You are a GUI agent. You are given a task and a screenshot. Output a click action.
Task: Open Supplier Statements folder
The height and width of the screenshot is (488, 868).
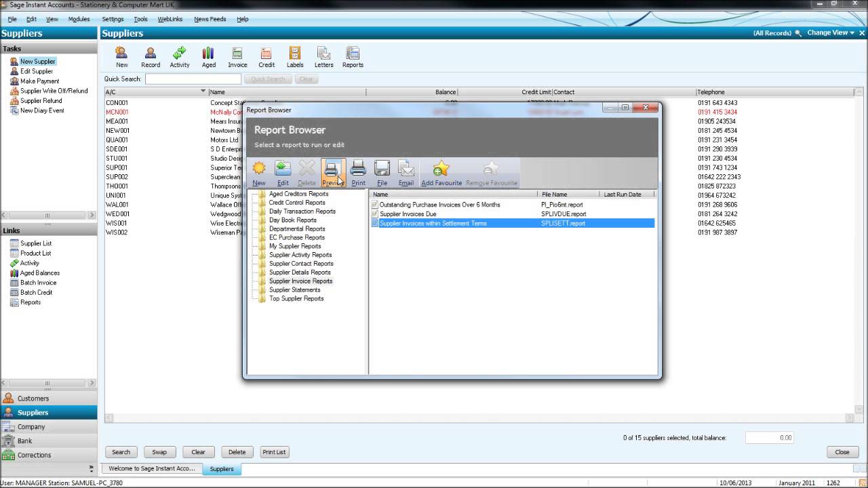[x=294, y=290]
